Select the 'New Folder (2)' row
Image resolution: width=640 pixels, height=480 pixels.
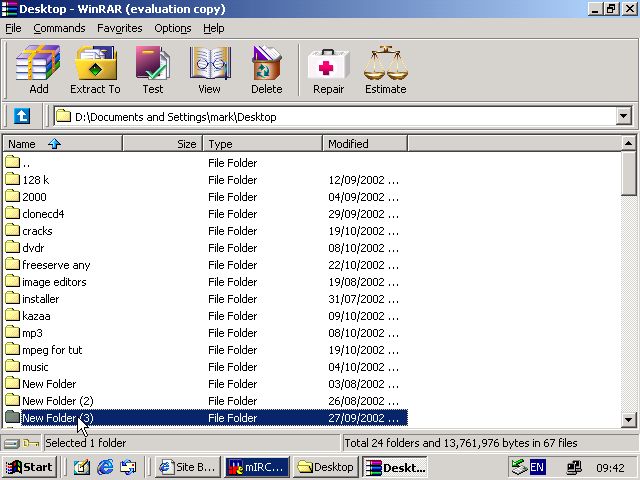pos(206,401)
